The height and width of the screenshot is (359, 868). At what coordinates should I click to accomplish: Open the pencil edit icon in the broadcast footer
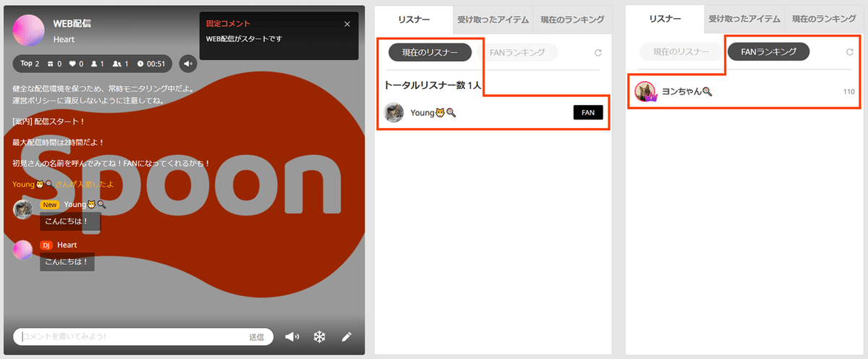[346, 337]
